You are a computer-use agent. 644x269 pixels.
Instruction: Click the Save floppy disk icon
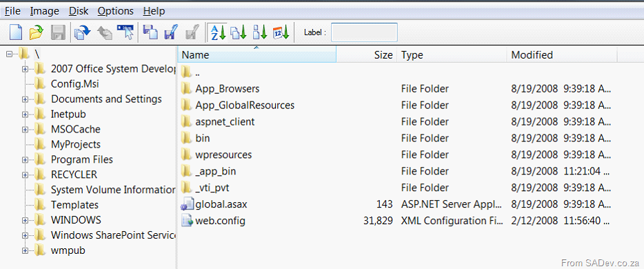58,32
